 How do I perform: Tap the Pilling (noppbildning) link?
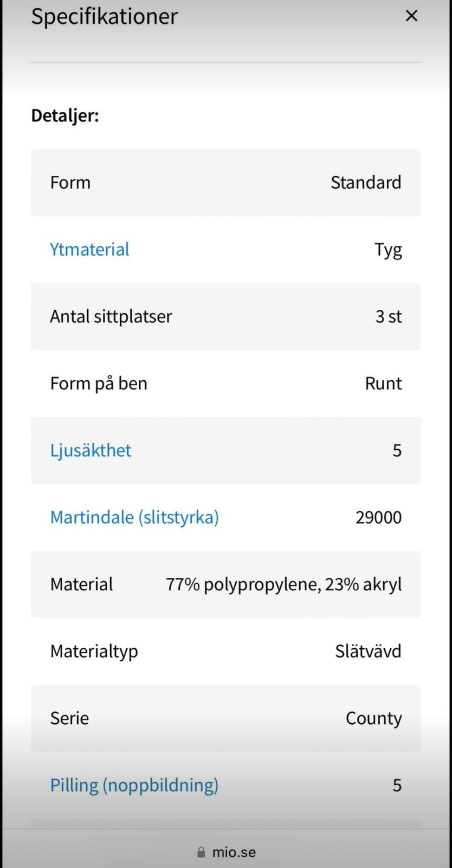(134, 785)
